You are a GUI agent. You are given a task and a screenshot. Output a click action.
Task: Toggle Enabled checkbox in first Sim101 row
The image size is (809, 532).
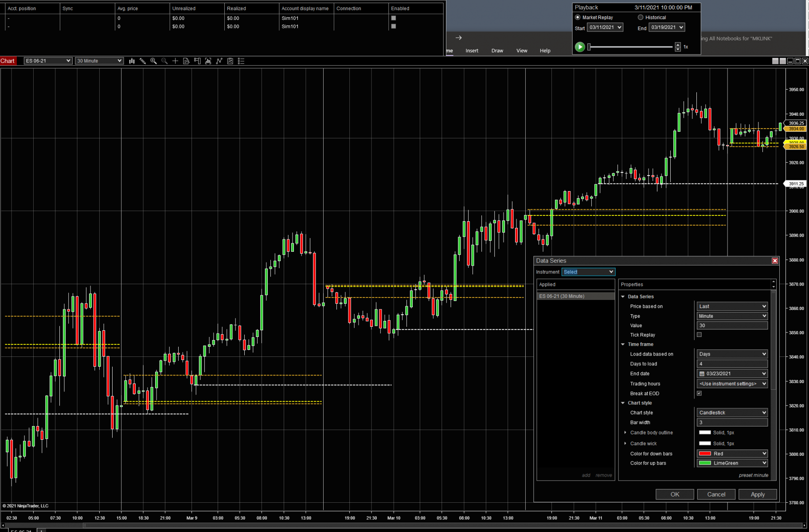click(x=394, y=18)
